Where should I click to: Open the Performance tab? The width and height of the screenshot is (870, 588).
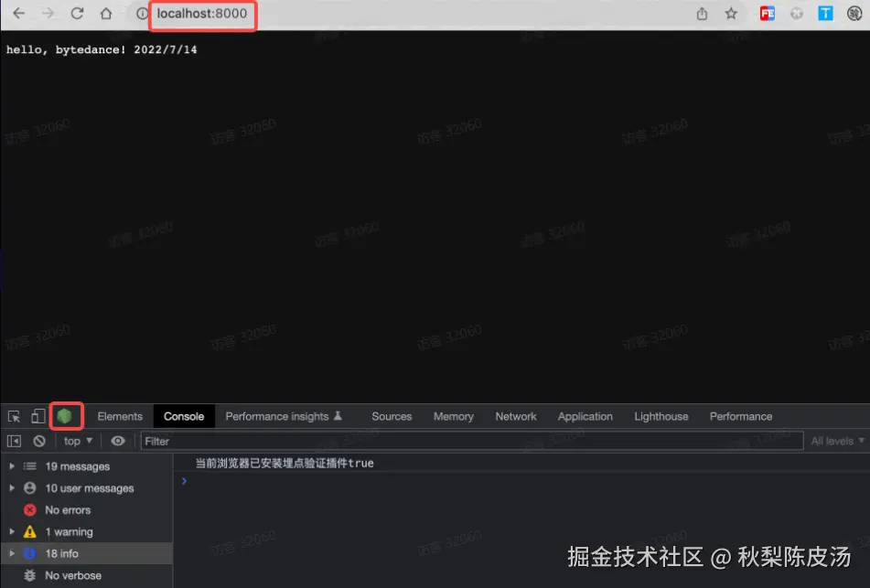click(741, 417)
